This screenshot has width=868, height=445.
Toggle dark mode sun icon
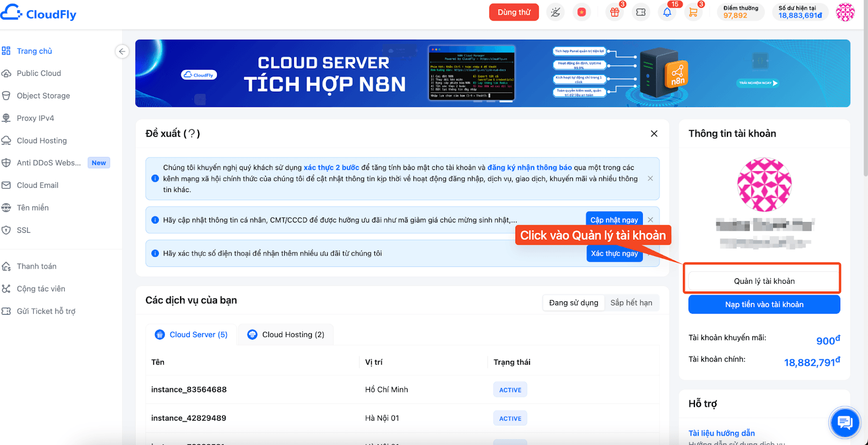tap(556, 12)
